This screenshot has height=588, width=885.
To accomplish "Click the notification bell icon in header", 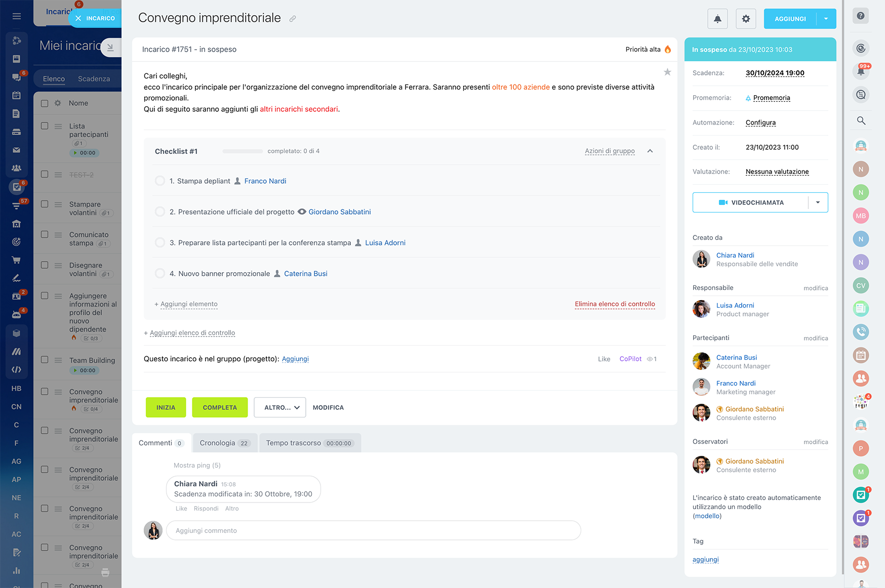I will pos(717,19).
